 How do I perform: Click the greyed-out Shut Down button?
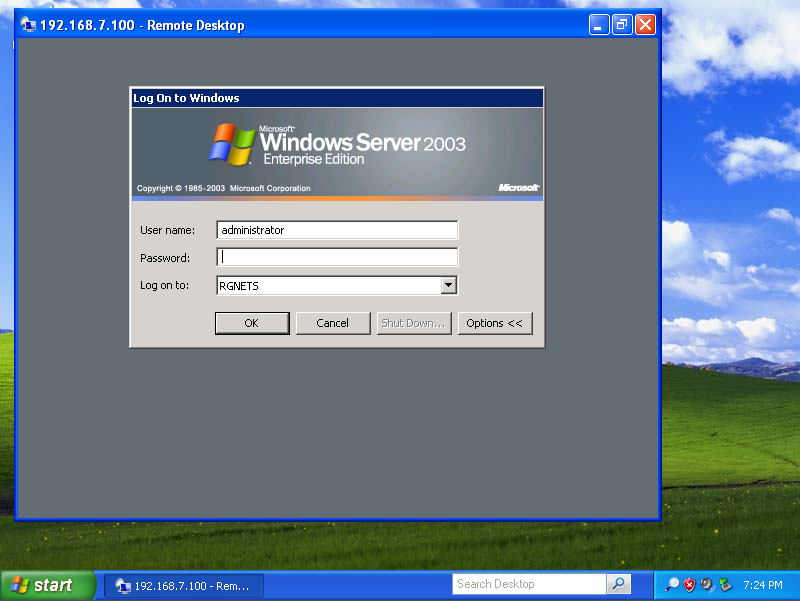click(x=414, y=323)
